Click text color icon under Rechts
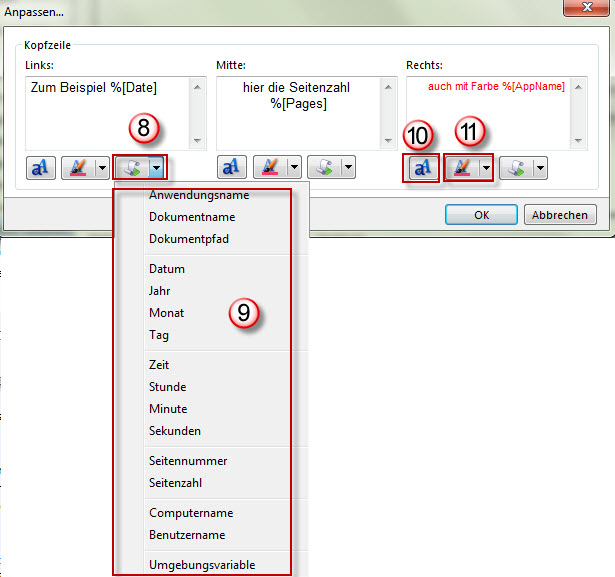This screenshot has height=577, width=615. point(462,168)
